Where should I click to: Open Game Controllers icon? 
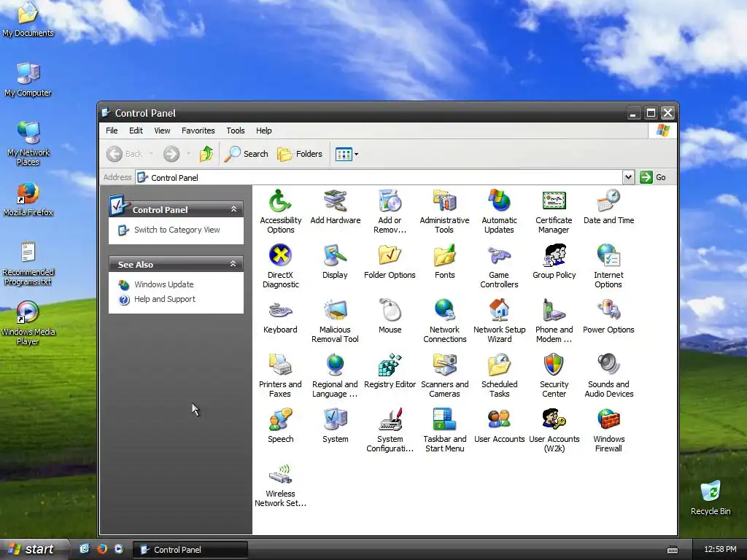[x=499, y=266]
